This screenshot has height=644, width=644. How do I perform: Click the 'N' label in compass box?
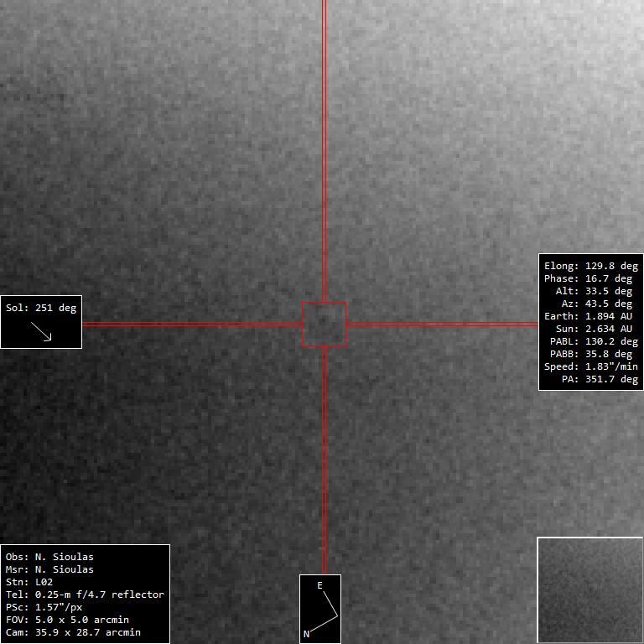pyautogui.click(x=306, y=634)
